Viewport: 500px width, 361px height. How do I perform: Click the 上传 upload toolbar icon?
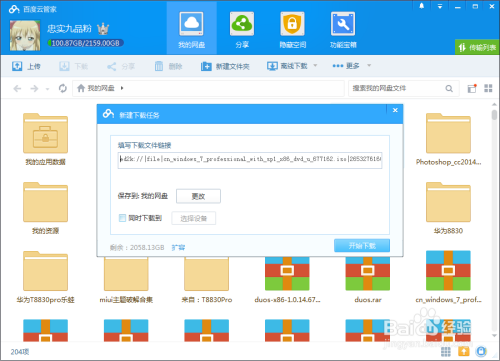pyautogui.click(x=17, y=66)
